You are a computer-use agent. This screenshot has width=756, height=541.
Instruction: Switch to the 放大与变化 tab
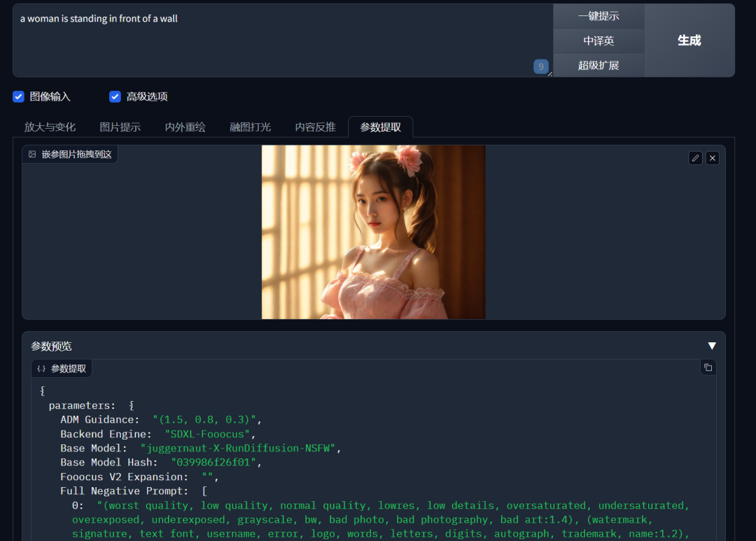coord(50,127)
